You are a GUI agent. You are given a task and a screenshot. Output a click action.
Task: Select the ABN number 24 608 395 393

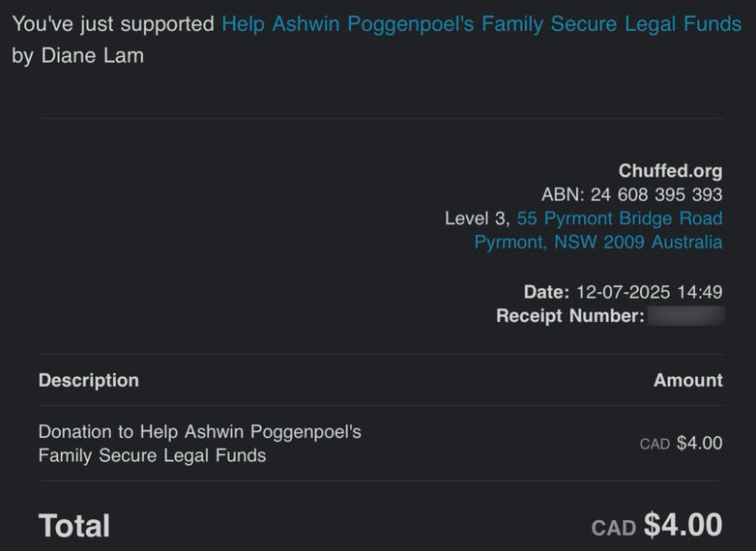[656, 194]
